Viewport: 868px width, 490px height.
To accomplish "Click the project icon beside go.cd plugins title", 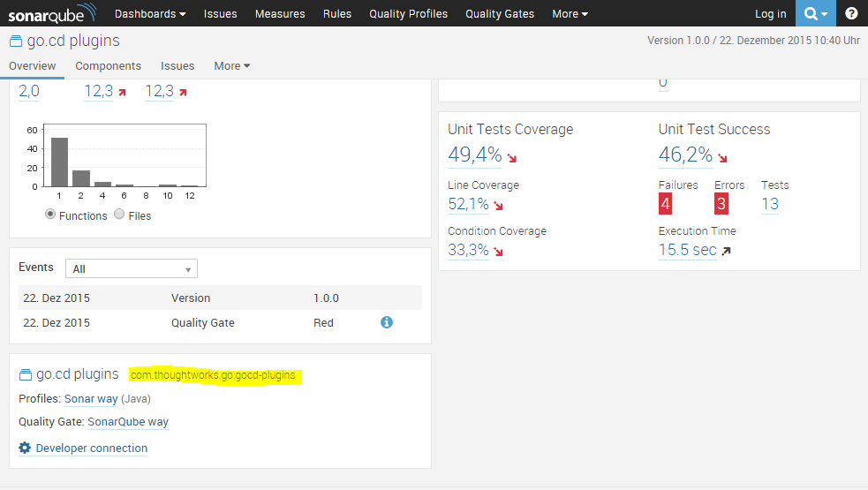I will tap(16, 41).
